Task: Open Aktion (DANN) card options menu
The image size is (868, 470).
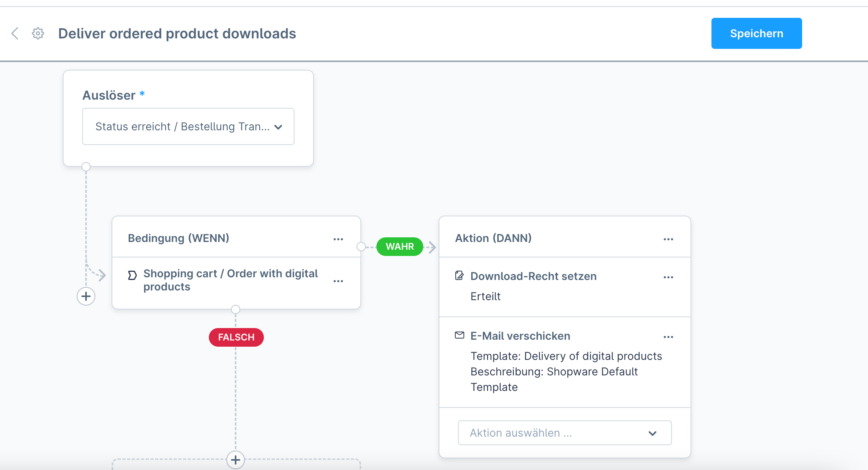Action: [668, 239]
